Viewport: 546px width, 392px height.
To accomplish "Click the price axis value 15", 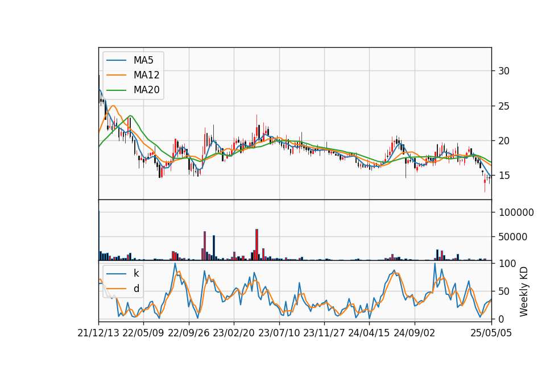I will tap(504, 176).
